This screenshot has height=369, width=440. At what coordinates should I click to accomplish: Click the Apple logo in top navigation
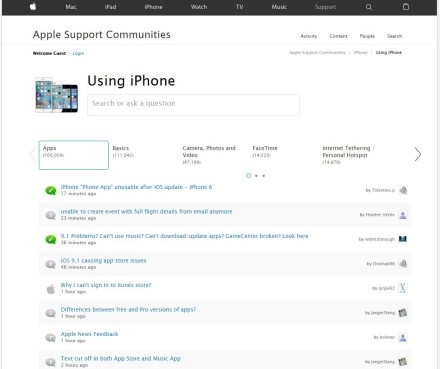pos(33,6)
